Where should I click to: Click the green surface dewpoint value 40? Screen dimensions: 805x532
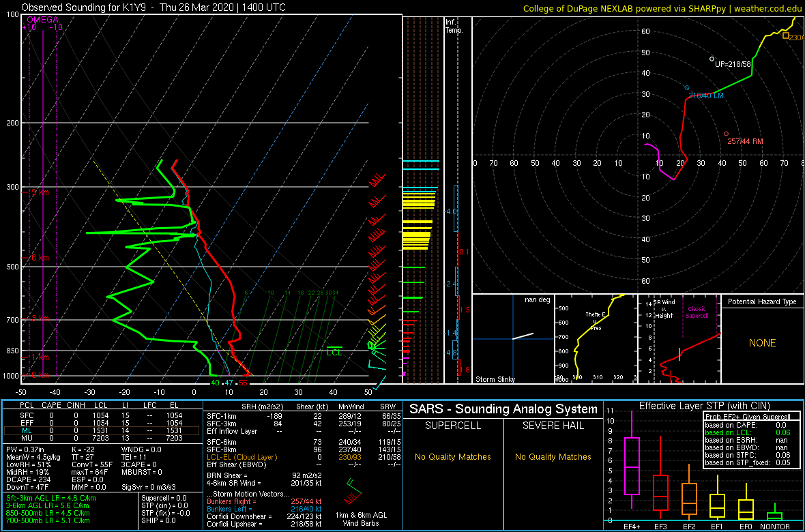[215, 383]
